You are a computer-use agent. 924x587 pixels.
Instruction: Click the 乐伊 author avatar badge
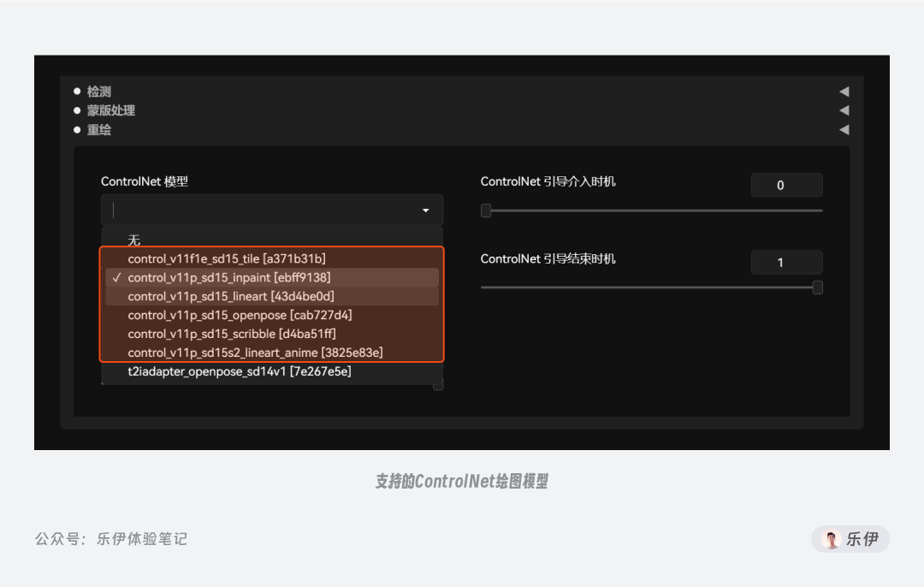[x=850, y=539]
